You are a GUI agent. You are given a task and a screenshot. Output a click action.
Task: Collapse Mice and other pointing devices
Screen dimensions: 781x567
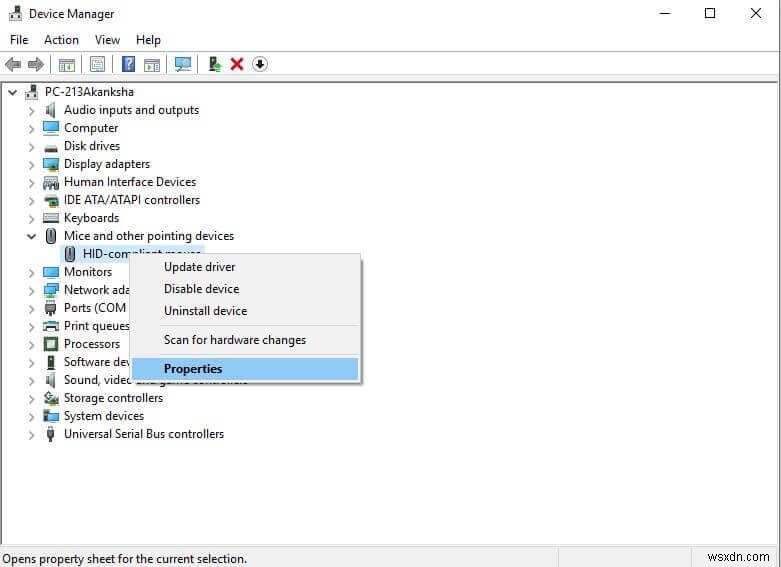[31, 236]
